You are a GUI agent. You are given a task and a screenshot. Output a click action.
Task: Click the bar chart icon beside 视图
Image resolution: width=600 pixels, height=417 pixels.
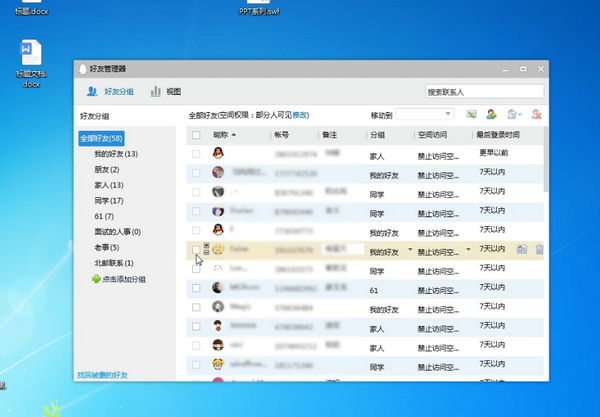(155, 91)
